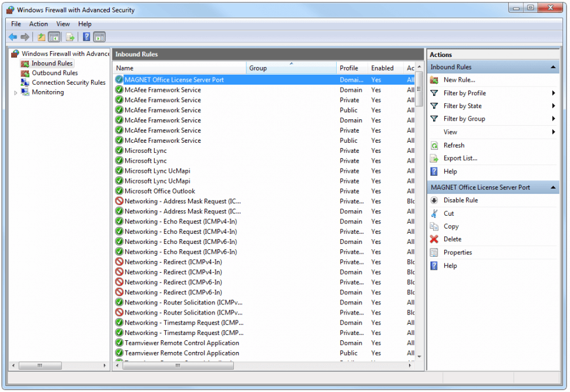Screen dimensions: 570x392
Task: Select Networking - Echo Request (ICMPv4-In) Domain rule
Action: (x=264, y=222)
